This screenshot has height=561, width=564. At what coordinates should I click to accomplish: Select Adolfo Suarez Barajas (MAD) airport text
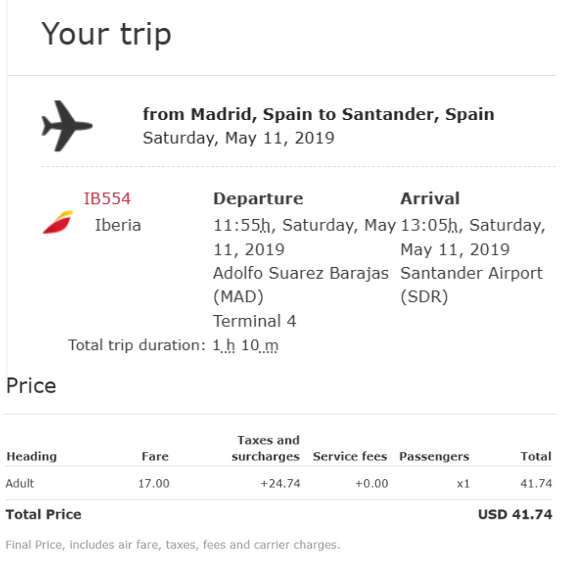point(301,285)
